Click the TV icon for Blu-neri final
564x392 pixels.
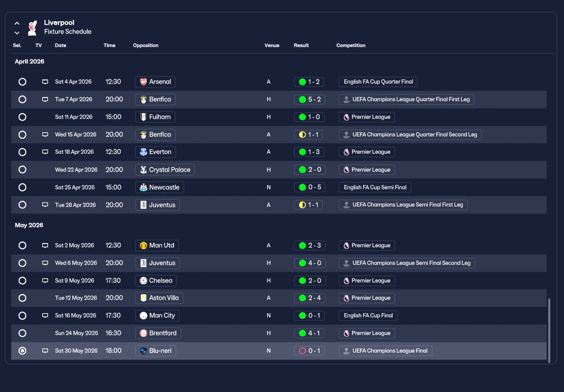45,351
